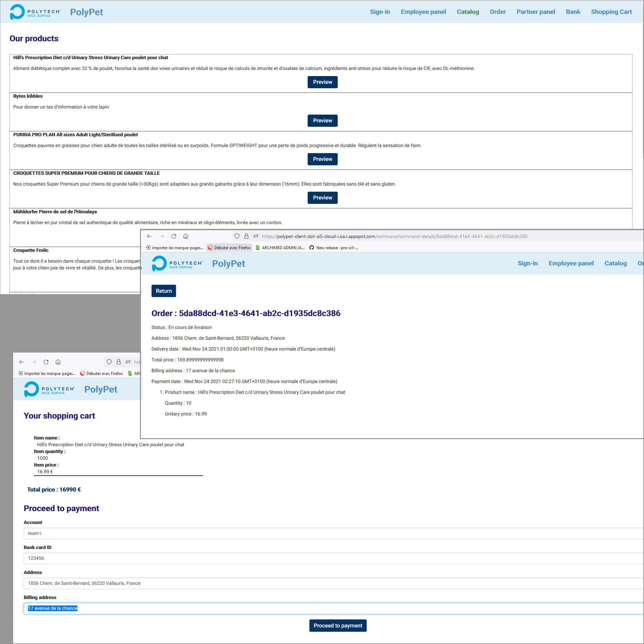Click the order page URL in the address bar
The image size is (644, 644).
point(394,236)
